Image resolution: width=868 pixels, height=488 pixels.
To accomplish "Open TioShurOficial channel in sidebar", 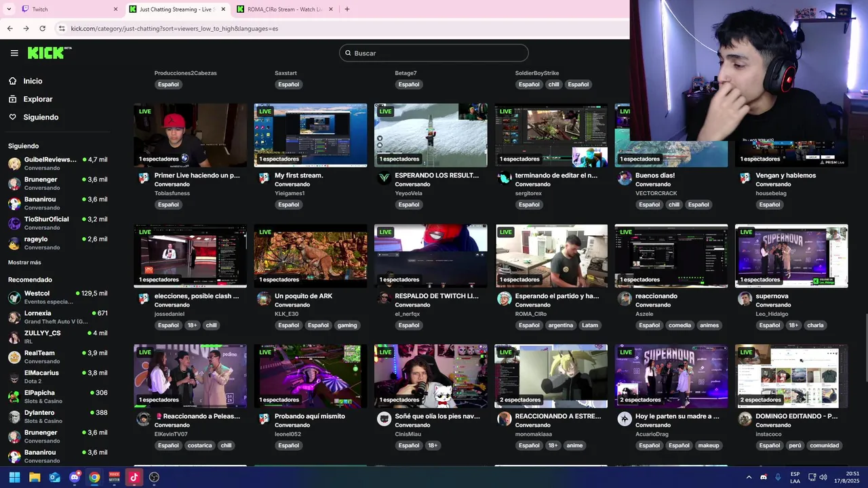I will (x=58, y=223).
